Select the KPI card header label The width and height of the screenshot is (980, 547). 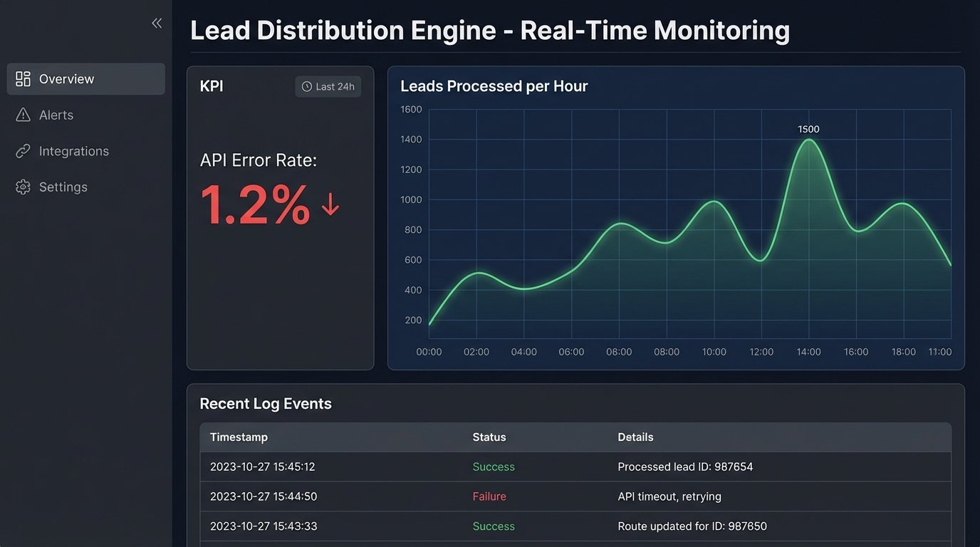pyautogui.click(x=211, y=86)
